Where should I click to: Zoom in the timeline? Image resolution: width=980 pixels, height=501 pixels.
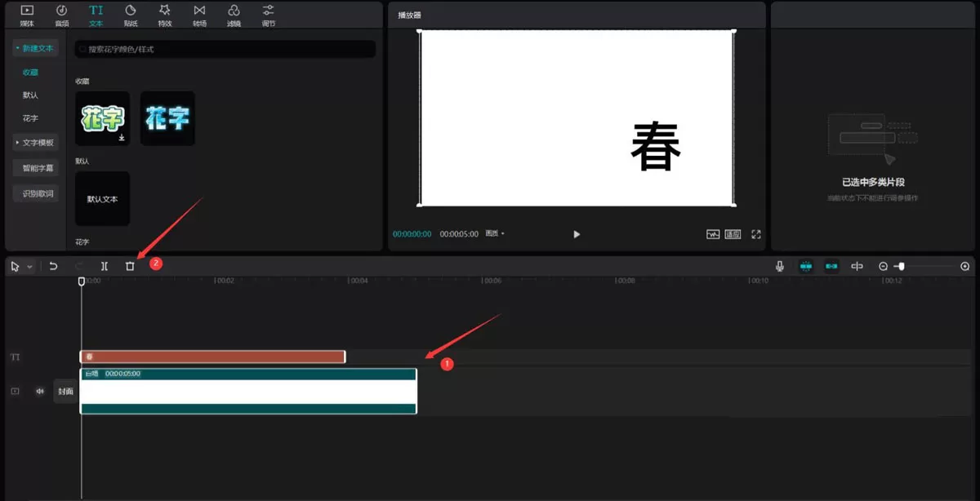(964, 267)
